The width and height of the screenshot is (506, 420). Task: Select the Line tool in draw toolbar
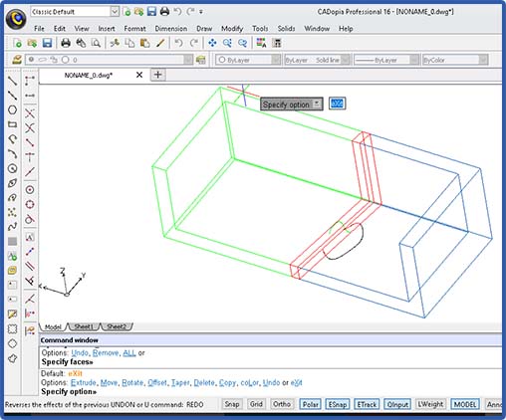(12, 81)
